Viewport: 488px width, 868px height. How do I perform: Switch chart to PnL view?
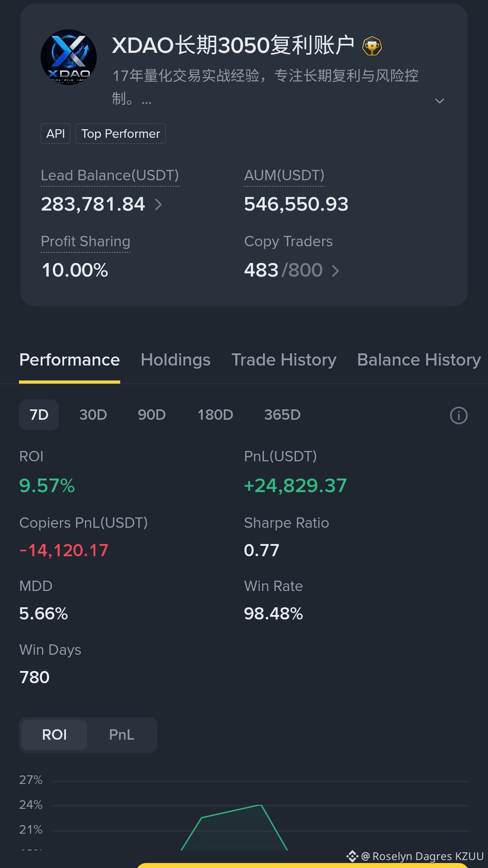[122, 735]
